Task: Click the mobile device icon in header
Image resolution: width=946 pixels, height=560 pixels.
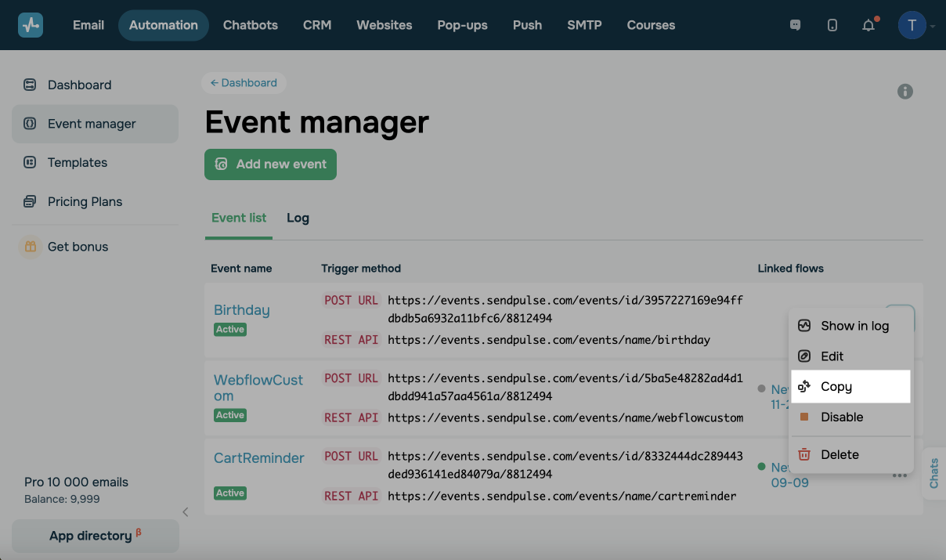Action: (x=832, y=25)
